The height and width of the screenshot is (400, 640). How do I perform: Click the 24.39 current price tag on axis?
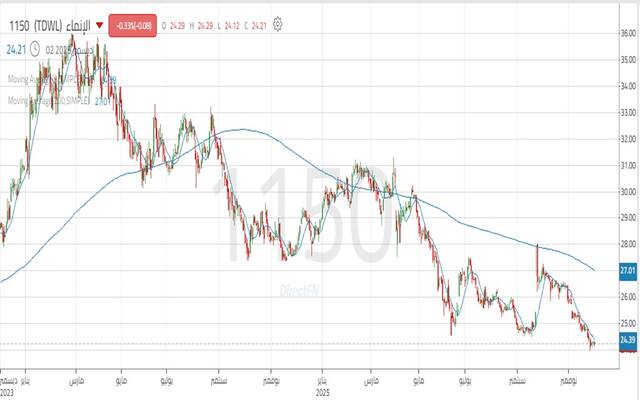627,341
